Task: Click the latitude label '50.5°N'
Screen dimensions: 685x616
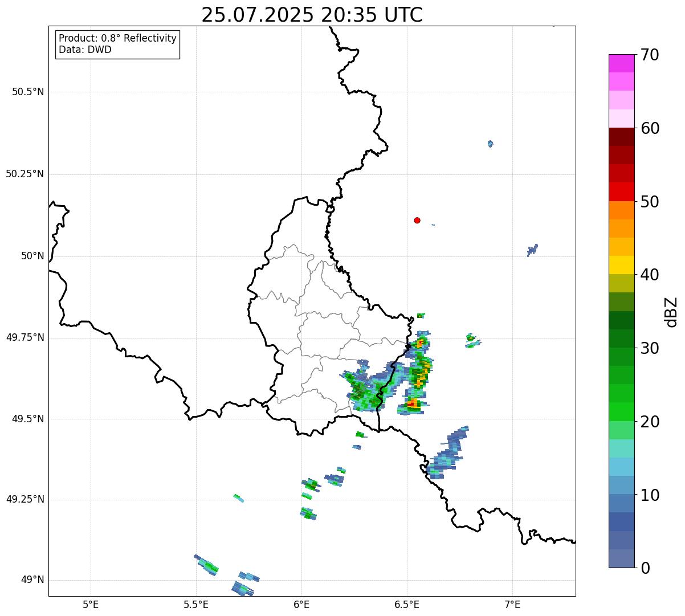Action: 27,92
